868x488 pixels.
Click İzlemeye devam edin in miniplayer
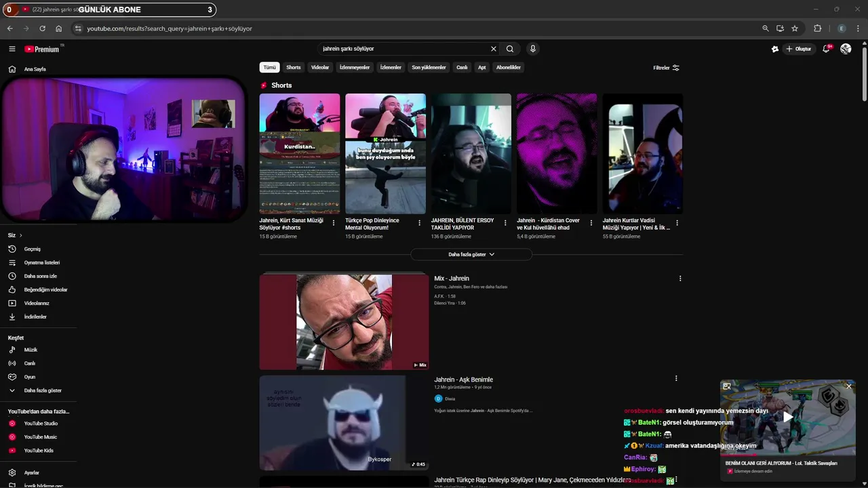click(753, 471)
